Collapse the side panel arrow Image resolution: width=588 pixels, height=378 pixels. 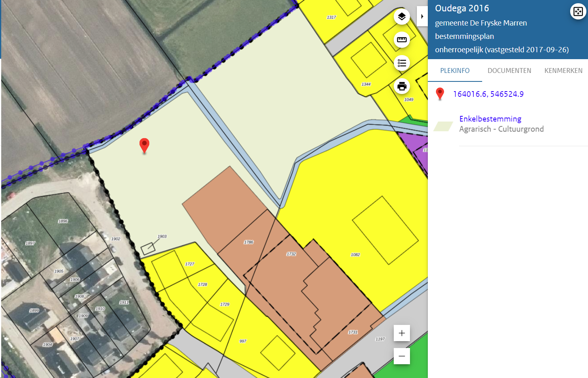click(422, 17)
